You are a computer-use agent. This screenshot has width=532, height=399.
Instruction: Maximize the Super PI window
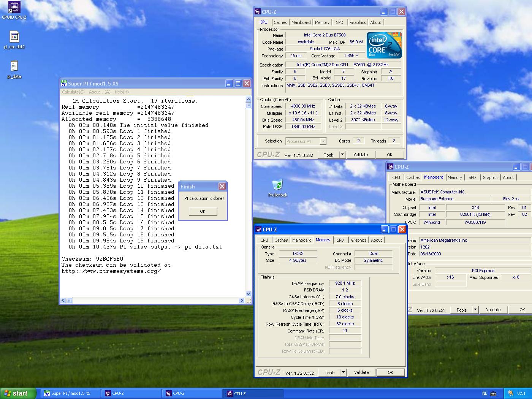238,84
